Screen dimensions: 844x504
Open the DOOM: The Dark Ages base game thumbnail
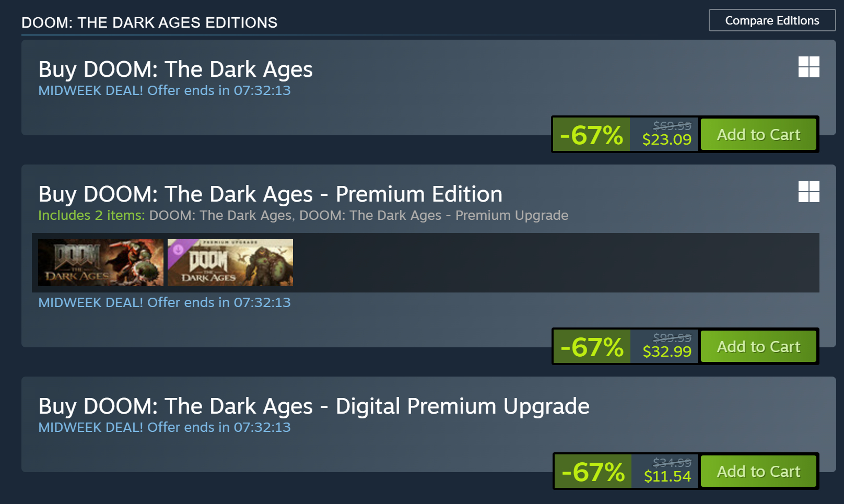tap(101, 263)
